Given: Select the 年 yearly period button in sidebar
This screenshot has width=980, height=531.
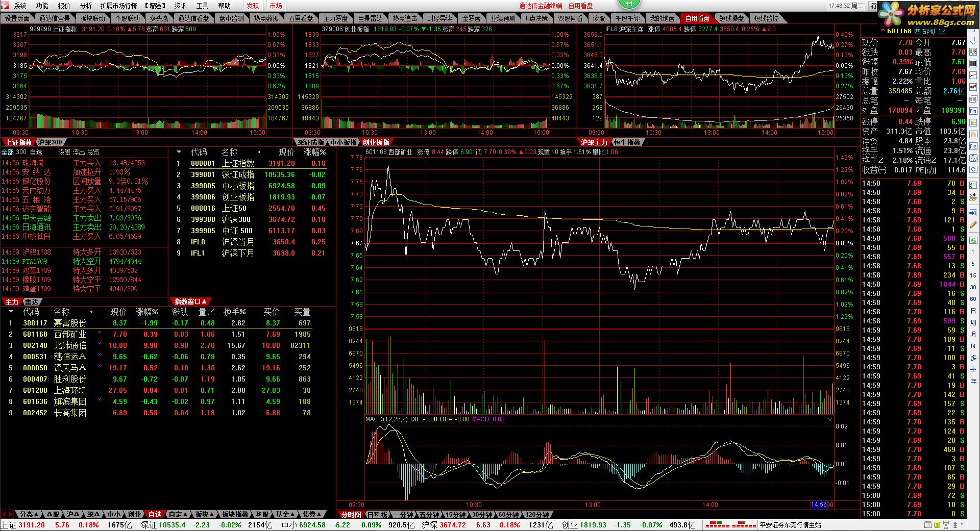Looking at the screenshot, I should (x=973, y=381).
